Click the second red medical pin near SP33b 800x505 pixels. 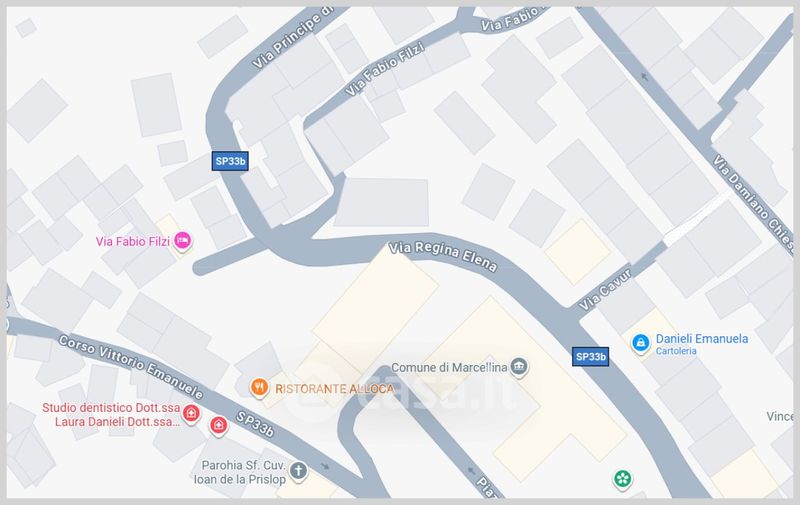coord(218,425)
